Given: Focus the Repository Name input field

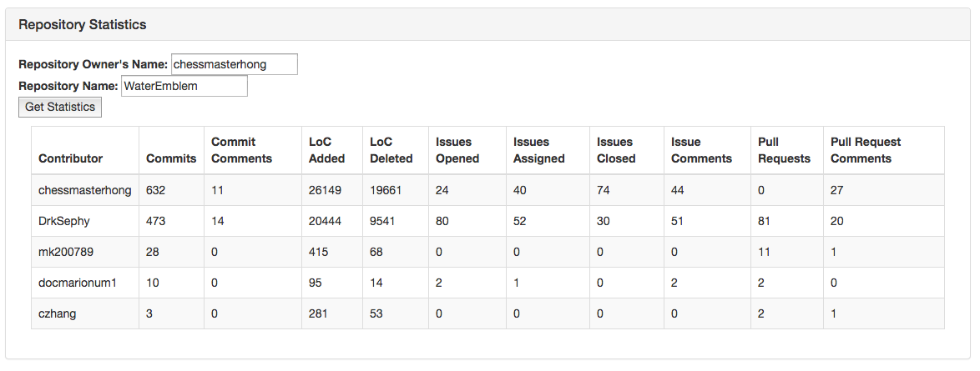Looking at the screenshot, I should click(184, 86).
